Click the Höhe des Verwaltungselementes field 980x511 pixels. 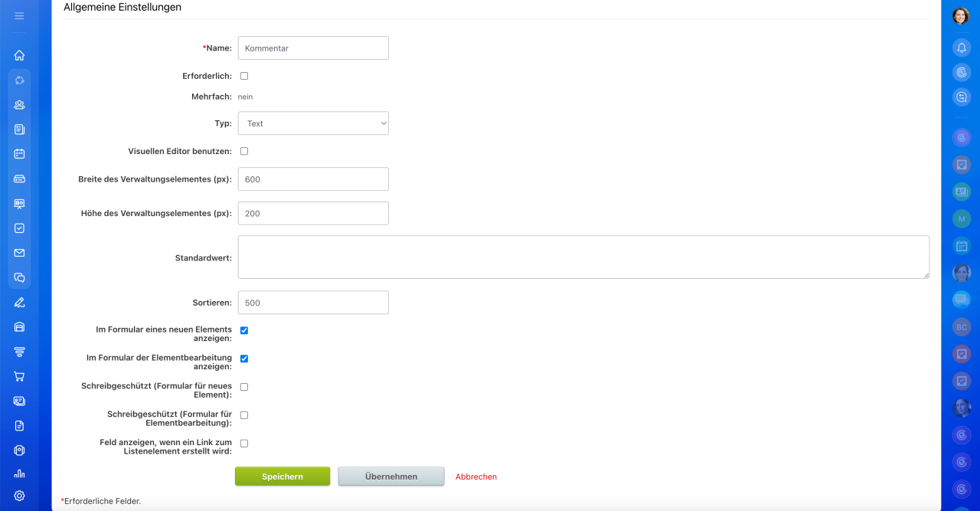click(313, 213)
